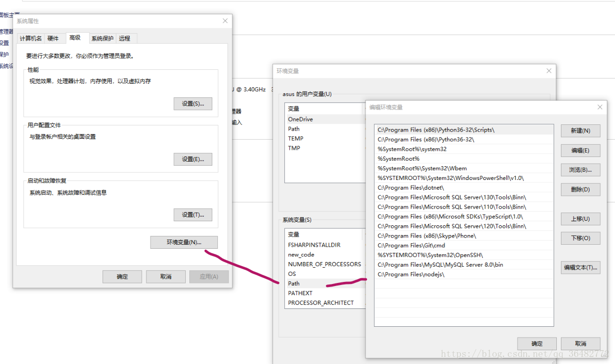The height and width of the screenshot is (364, 615).
Task: Click 上移(U) button
Action: pyautogui.click(x=580, y=219)
